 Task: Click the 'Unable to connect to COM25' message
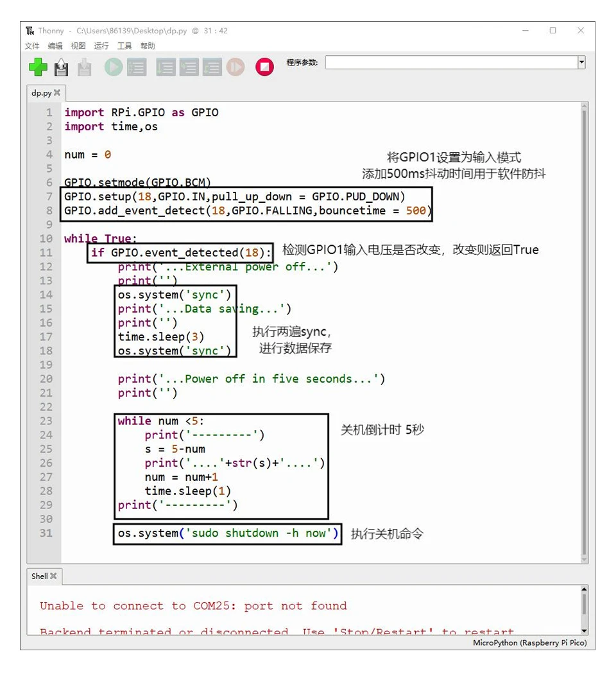click(193, 606)
